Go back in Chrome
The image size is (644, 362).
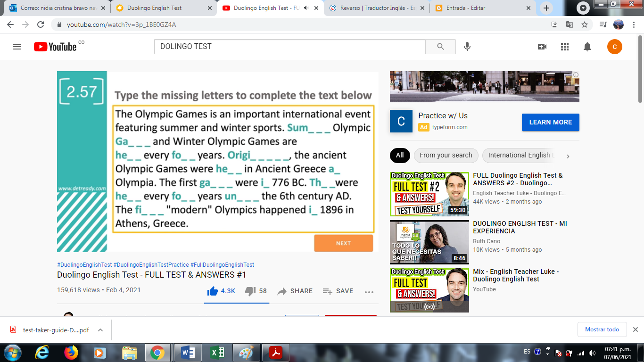pos(10,25)
